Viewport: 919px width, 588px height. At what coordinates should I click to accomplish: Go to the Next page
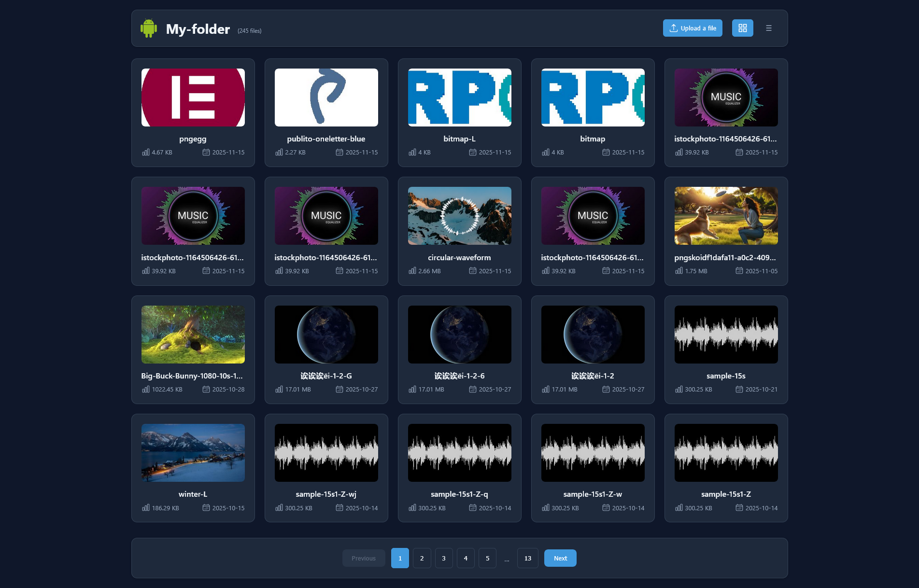click(560, 559)
